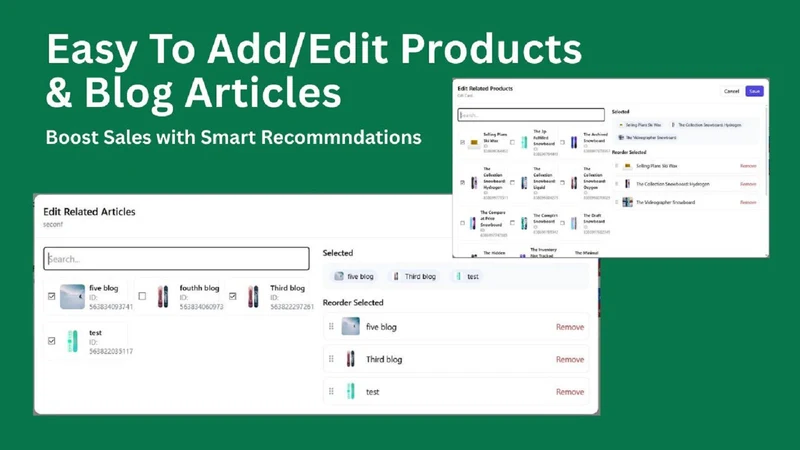Image resolution: width=800 pixels, height=450 pixels.
Task: Grab the drag handle for Third blog row
Action: [x=331, y=359]
